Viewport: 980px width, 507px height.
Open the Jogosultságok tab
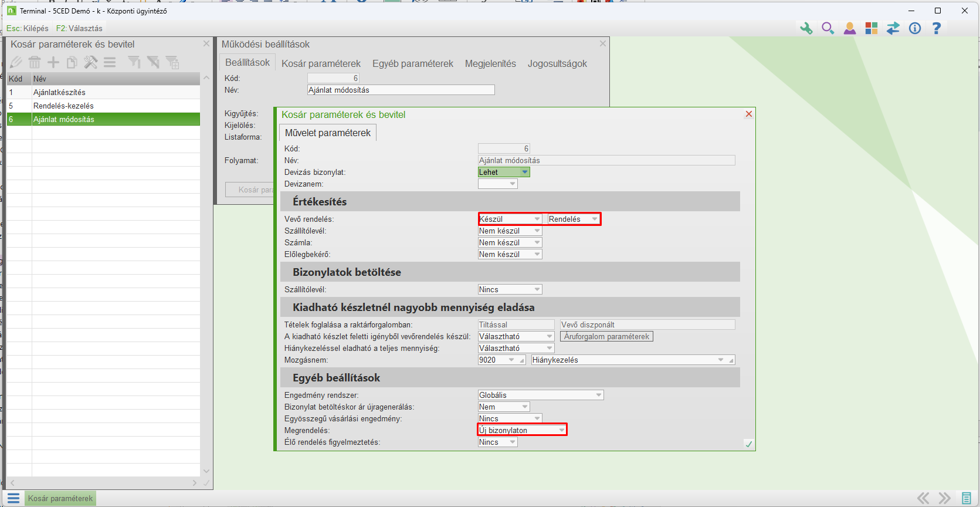(x=557, y=63)
